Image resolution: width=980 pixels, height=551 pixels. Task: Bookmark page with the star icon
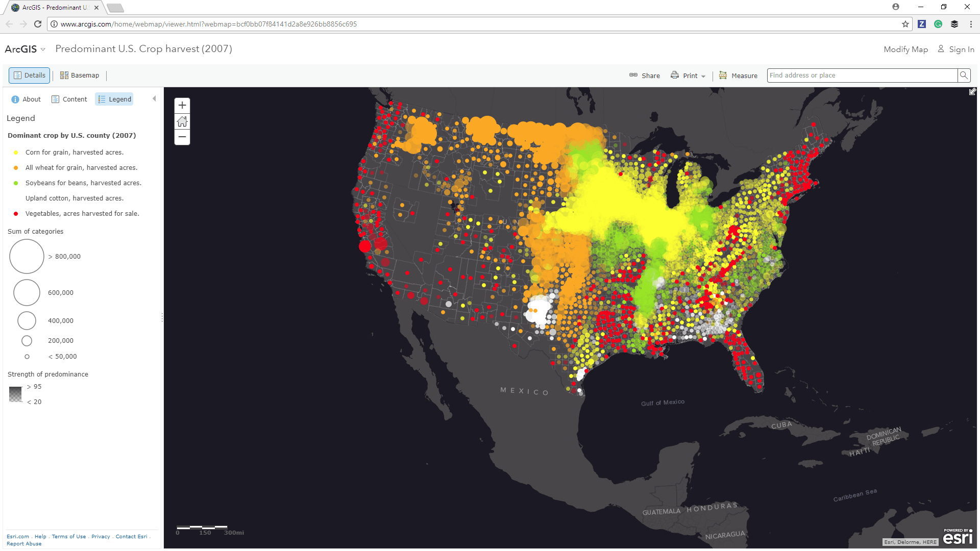(x=905, y=24)
